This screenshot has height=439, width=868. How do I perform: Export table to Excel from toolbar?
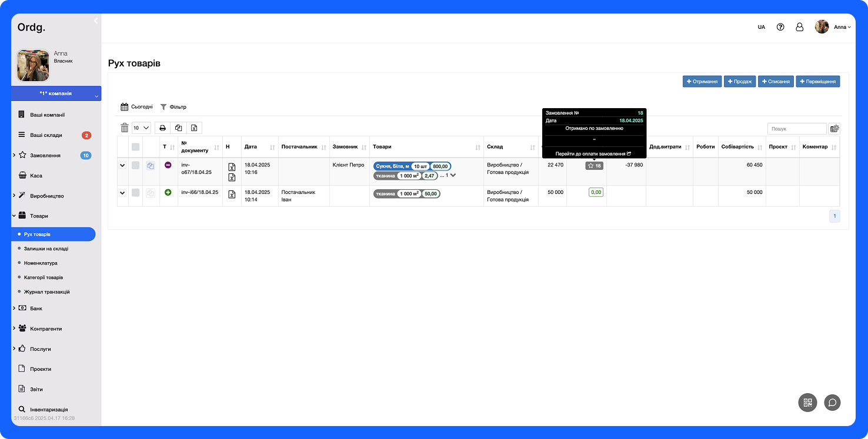[194, 128]
